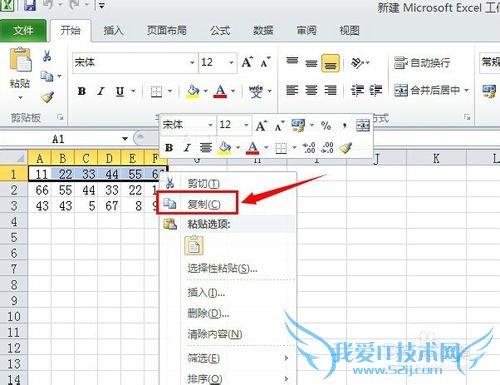Select Middle Align in the ribbon
The height and width of the screenshot is (385, 500).
tap(311, 62)
